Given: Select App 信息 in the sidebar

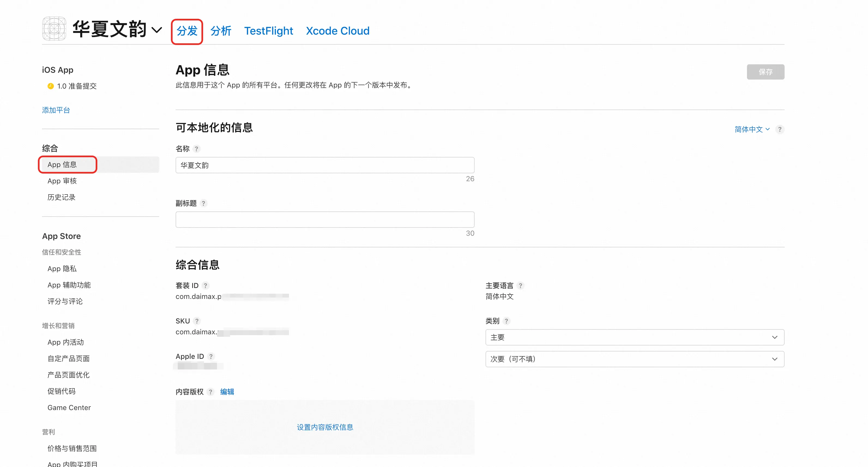Looking at the screenshot, I should [100, 165].
